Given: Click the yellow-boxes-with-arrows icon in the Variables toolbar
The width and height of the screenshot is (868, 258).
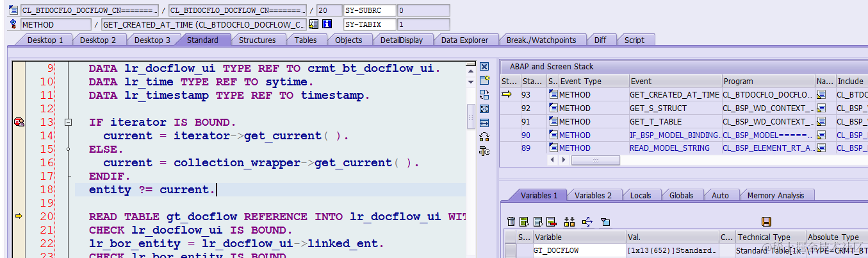Looking at the screenshot, I should [569, 221].
